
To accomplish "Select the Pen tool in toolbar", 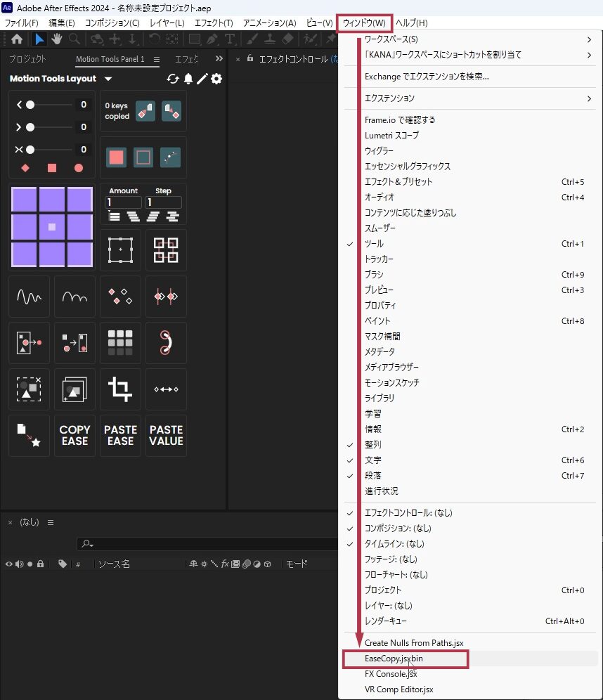I will pyautogui.click(x=212, y=39).
